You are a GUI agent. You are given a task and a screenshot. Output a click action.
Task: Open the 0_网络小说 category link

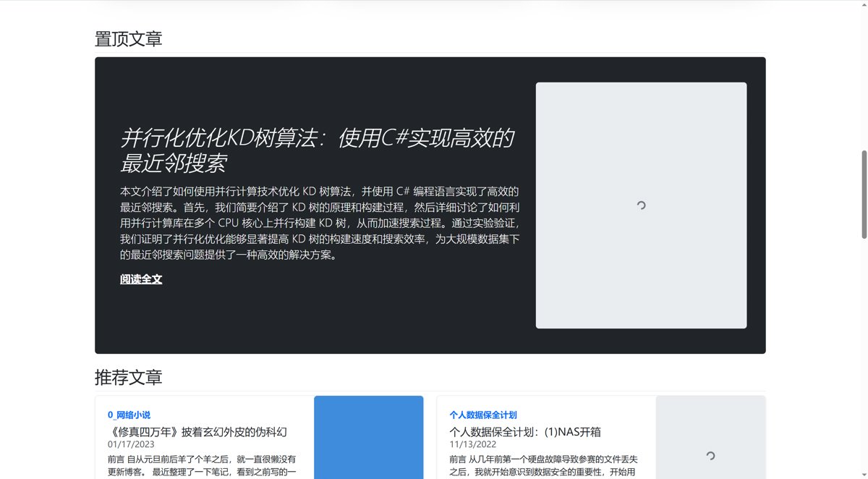129,415
